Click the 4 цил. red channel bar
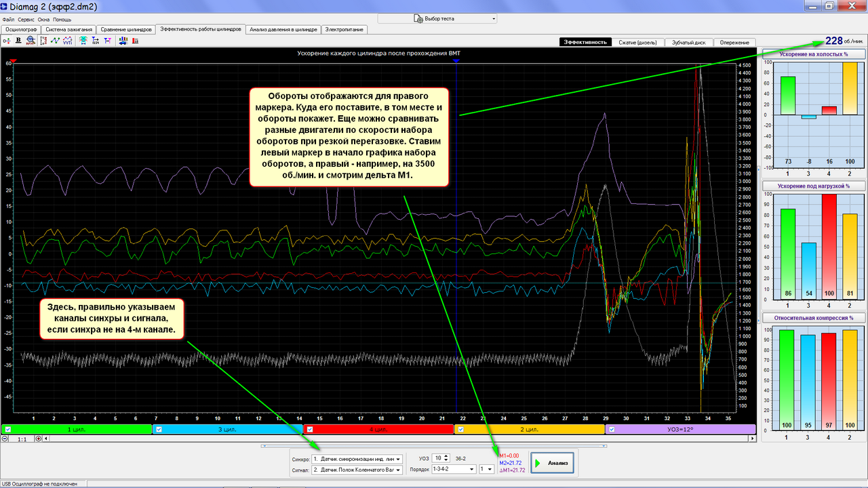The height and width of the screenshot is (488, 868). click(x=378, y=429)
